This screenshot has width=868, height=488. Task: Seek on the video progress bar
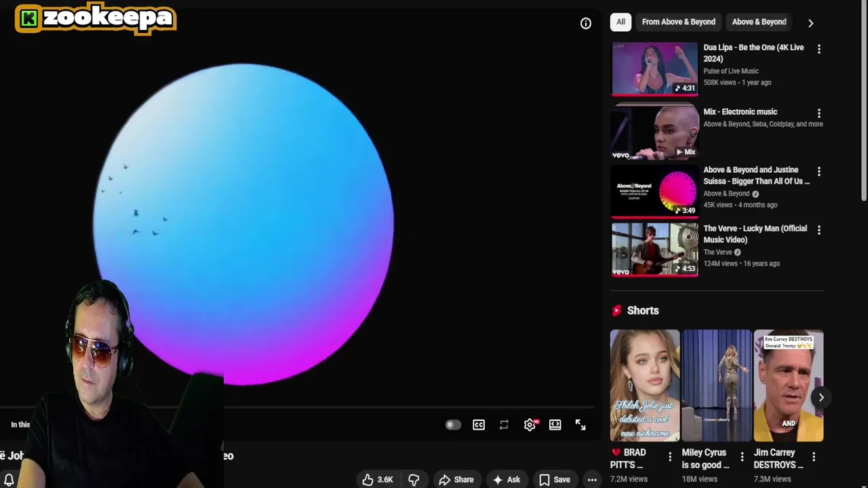tap(298, 408)
